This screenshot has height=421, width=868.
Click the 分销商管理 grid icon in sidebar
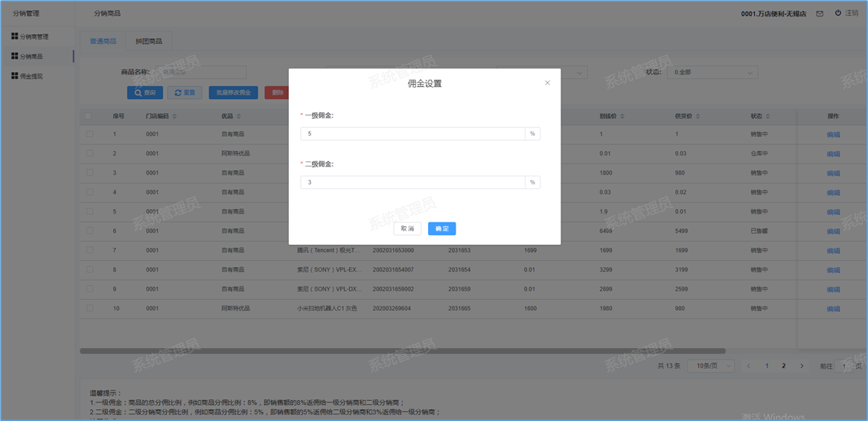(x=14, y=36)
